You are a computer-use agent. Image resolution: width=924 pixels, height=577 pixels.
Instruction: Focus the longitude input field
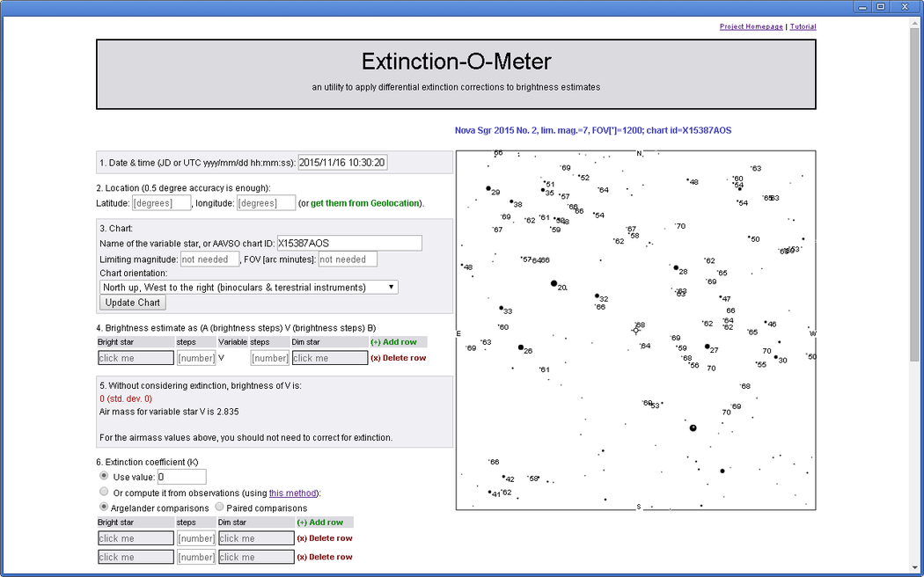click(266, 203)
